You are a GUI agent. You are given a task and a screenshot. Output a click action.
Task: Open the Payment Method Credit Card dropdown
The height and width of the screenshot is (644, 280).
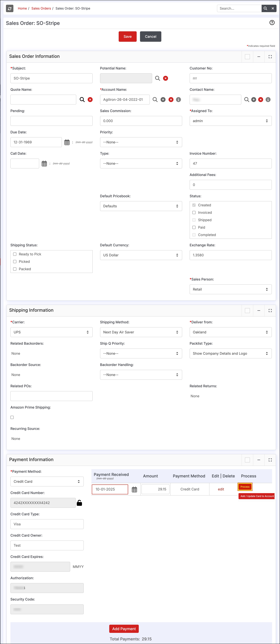coord(47,482)
